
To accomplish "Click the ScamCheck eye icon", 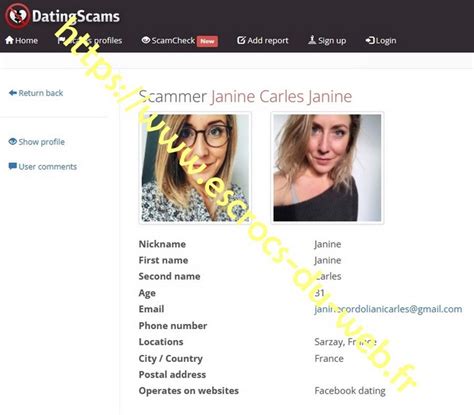I will tap(146, 40).
